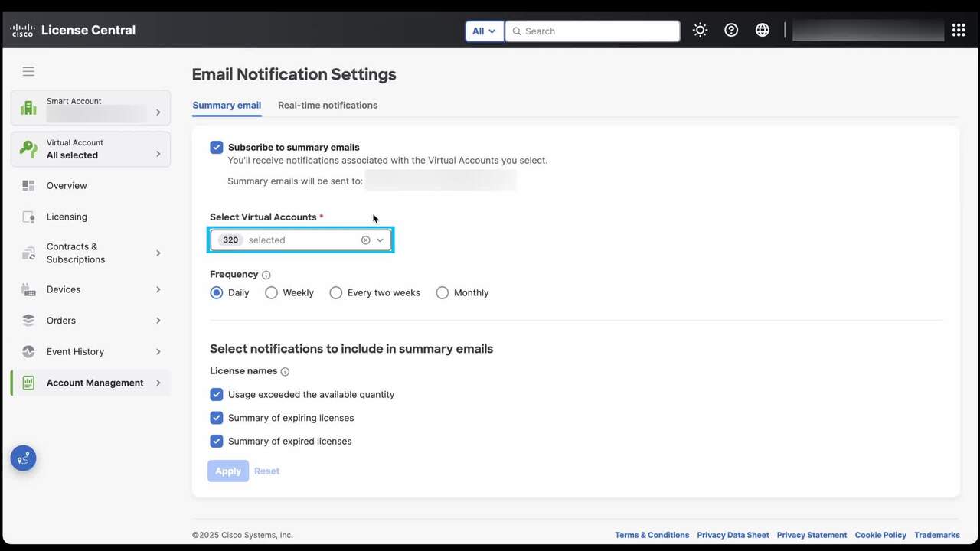980x551 pixels.
Task: Open Overview in the sidebar
Action: click(x=67, y=186)
